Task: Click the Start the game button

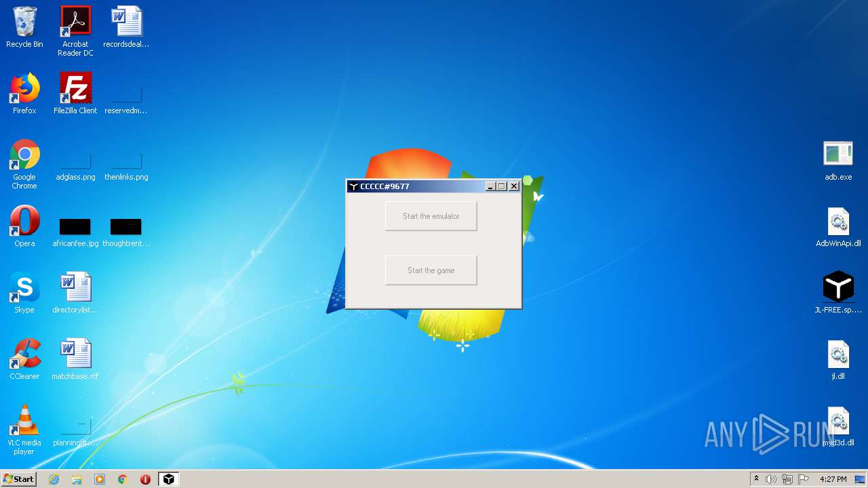Action: 431,270
